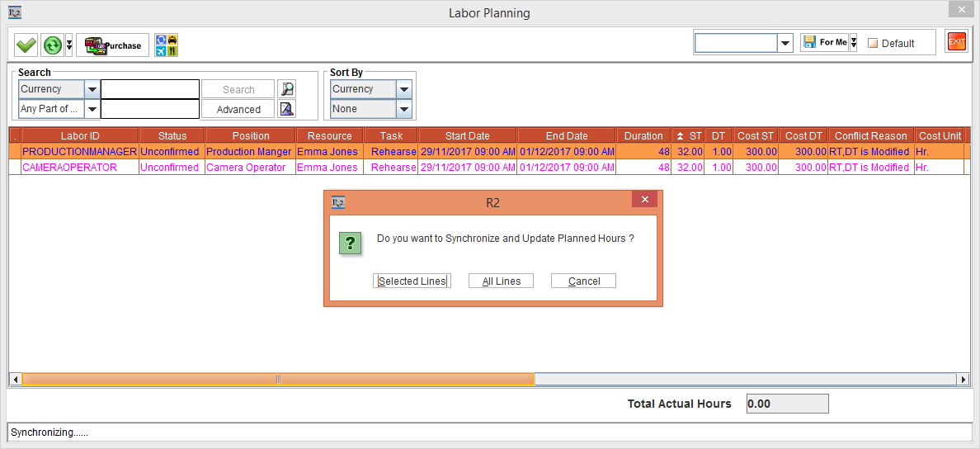Click the Cost Unit column header

click(940, 135)
